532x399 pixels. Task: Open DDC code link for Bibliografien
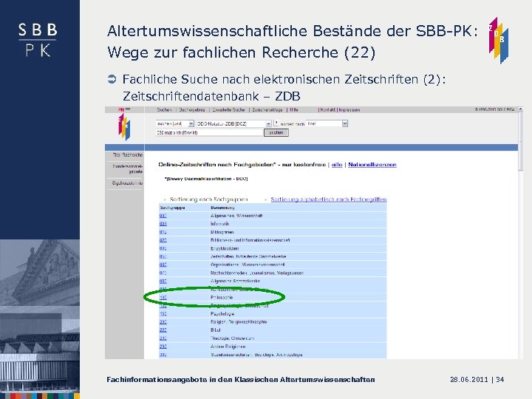(163, 232)
